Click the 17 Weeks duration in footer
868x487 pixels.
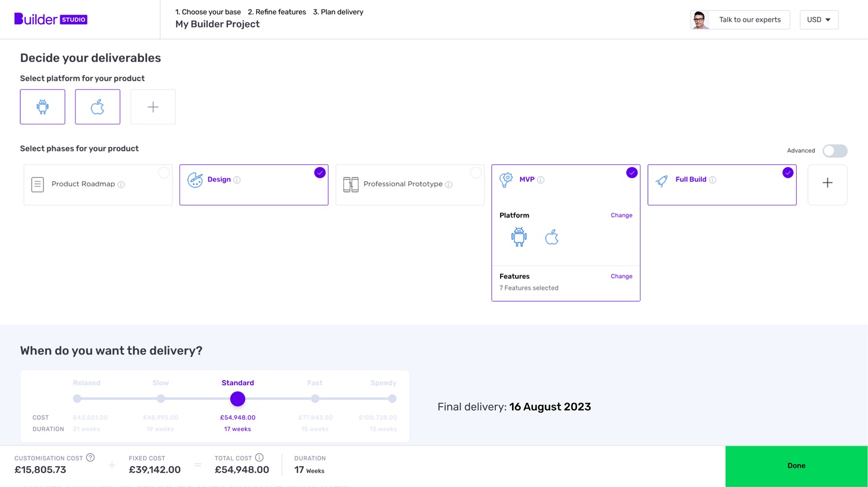[309, 470]
